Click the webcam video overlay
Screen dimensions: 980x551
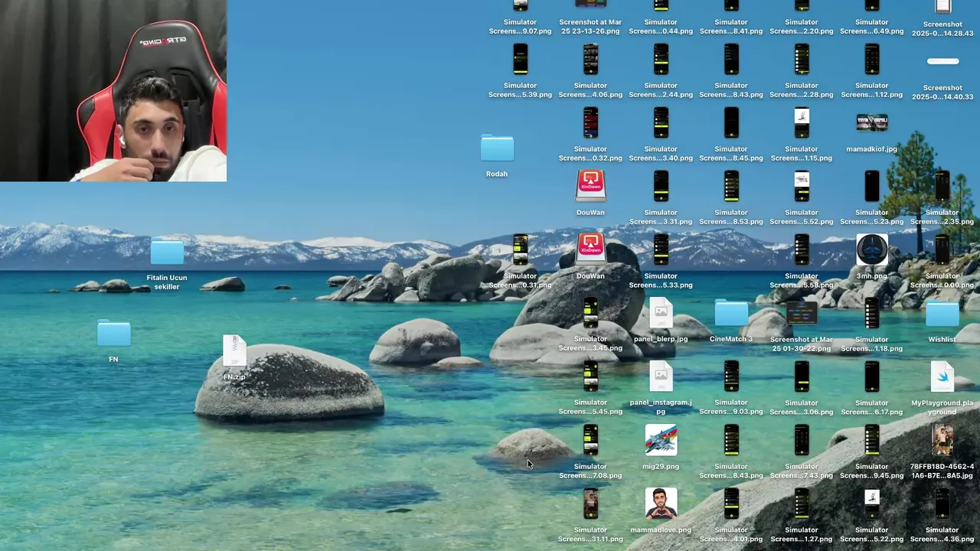tap(113, 90)
